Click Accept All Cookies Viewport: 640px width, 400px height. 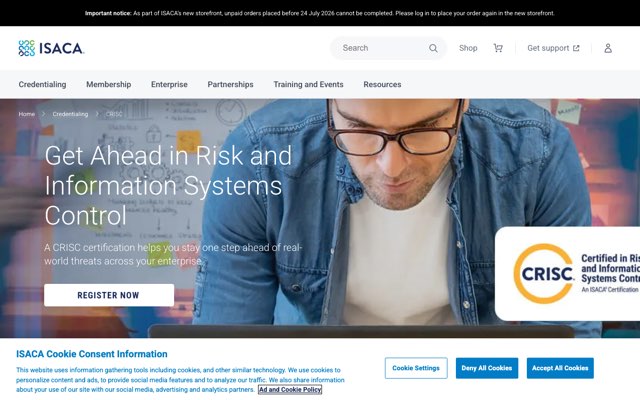(560, 368)
